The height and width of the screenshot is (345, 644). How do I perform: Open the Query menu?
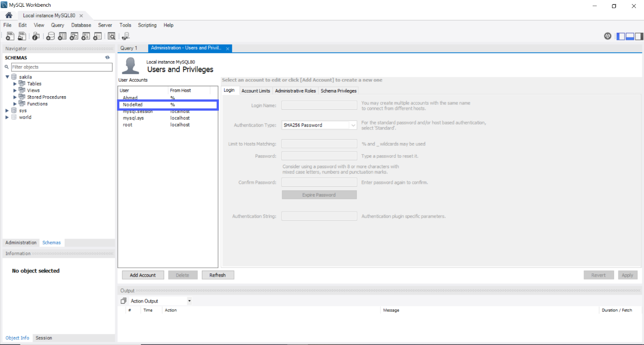click(x=58, y=25)
